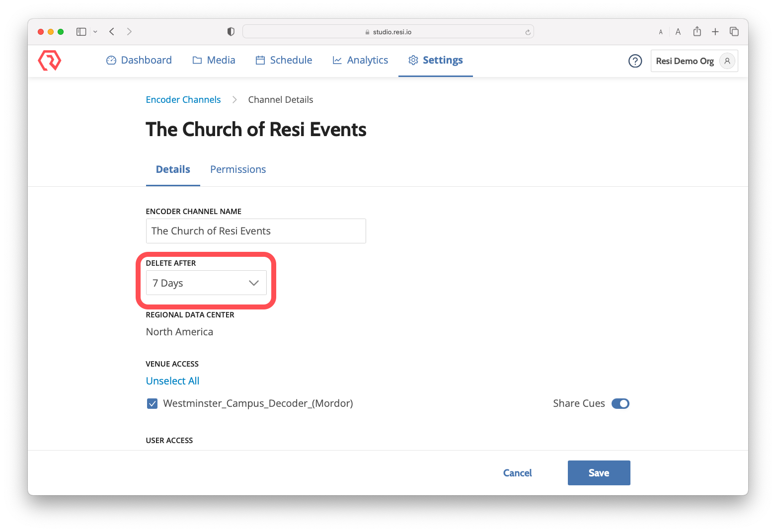The image size is (776, 532).
Task: Select the Details tab
Action: [x=172, y=169]
